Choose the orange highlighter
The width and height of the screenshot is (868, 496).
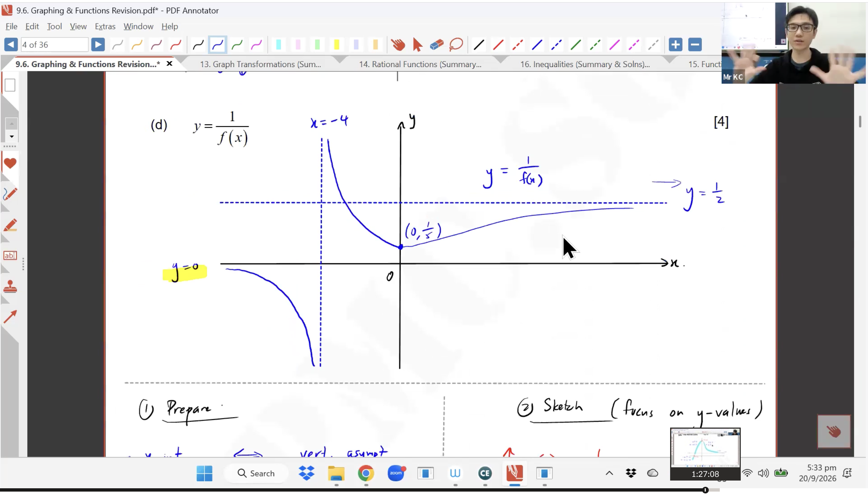(375, 45)
